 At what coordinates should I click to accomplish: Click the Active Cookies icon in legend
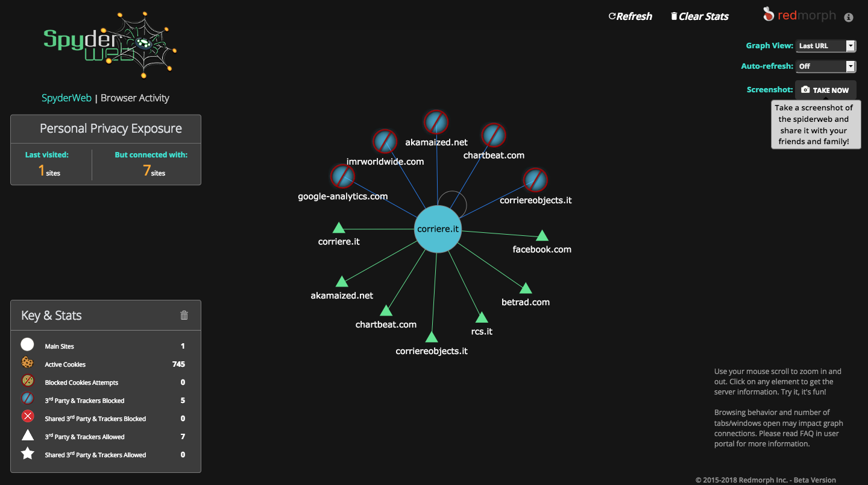(x=28, y=363)
